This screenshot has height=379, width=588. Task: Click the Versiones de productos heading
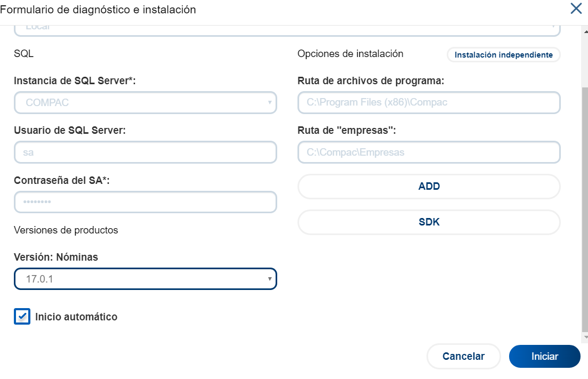click(66, 230)
